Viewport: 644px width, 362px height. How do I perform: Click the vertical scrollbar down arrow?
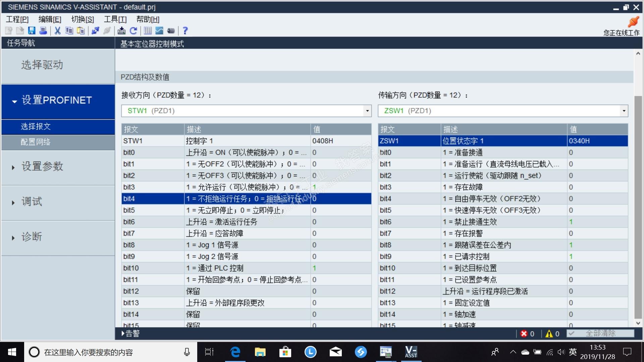(x=638, y=323)
